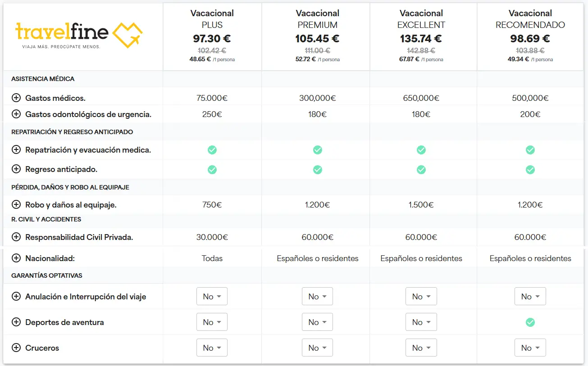Open Anulación dropdown for Vacacional Plus
This screenshot has height=366, width=588.
pos(212,297)
